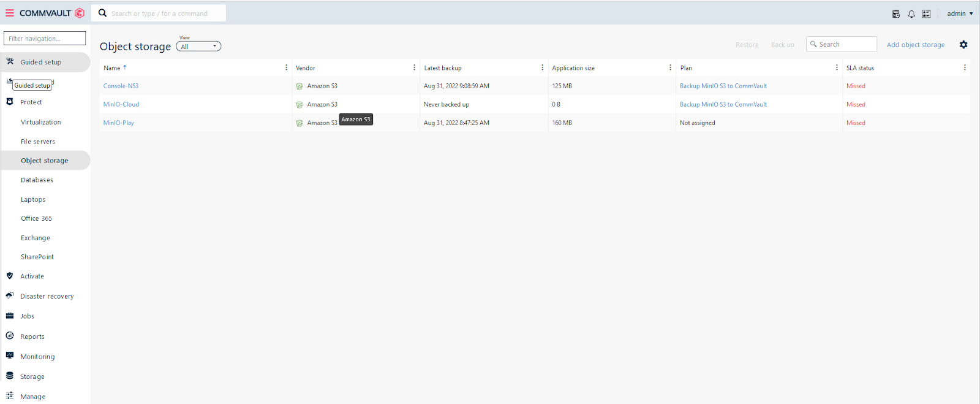Click the Disaster recovery sidebar icon

tap(10, 295)
